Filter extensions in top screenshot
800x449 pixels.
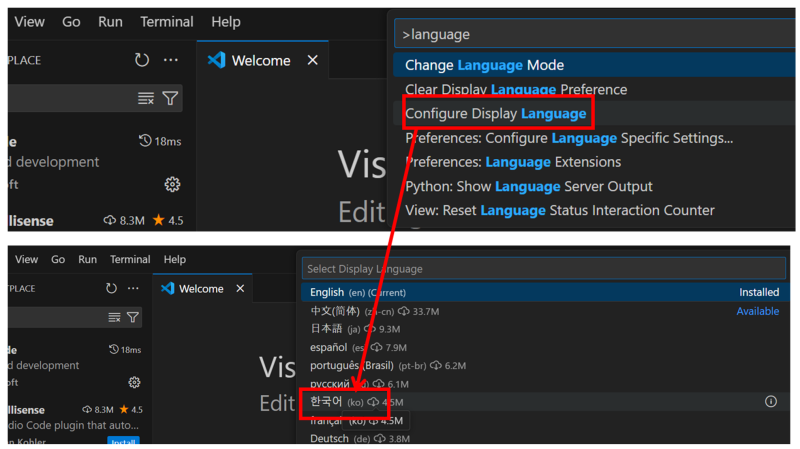[x=170, y=98]
